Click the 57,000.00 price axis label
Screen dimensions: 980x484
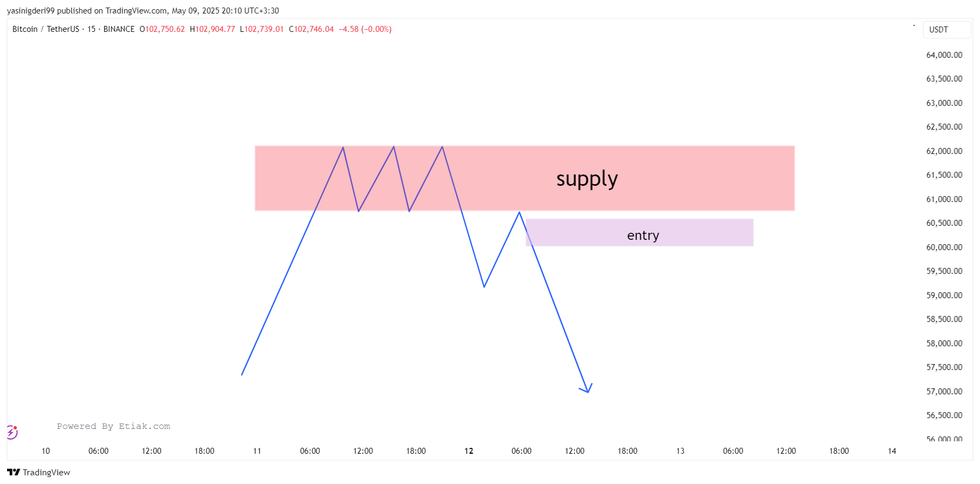pyautogui.click(x=944, y=391)
